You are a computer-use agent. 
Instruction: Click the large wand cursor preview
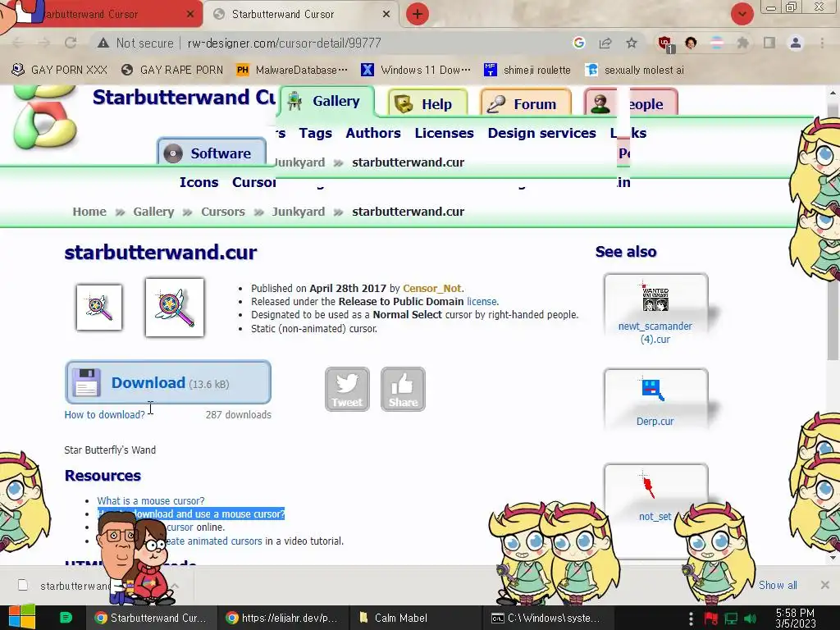(175, 308)
